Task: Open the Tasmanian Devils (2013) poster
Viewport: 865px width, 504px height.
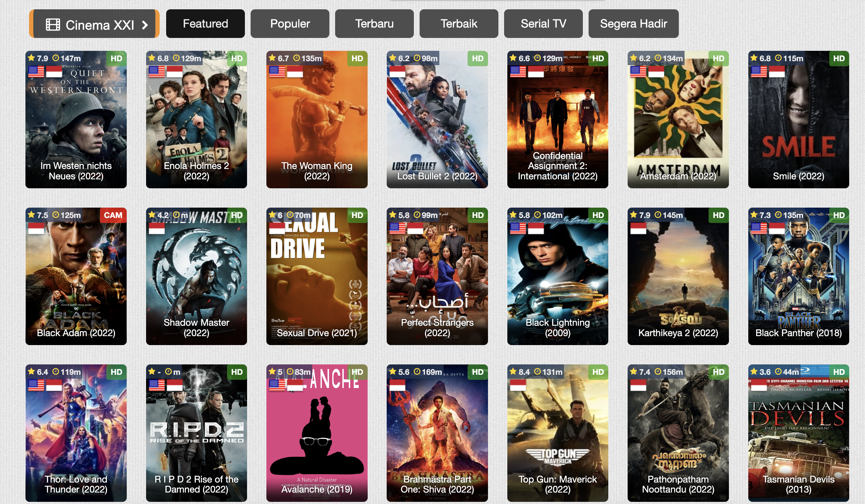Action: 799,433
